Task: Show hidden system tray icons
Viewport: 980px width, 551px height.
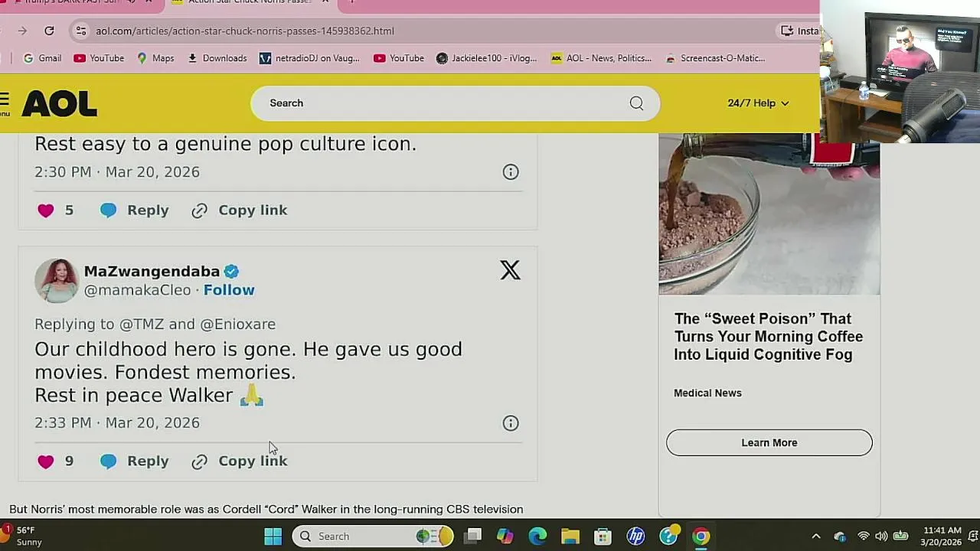Action: pos(816,536)
